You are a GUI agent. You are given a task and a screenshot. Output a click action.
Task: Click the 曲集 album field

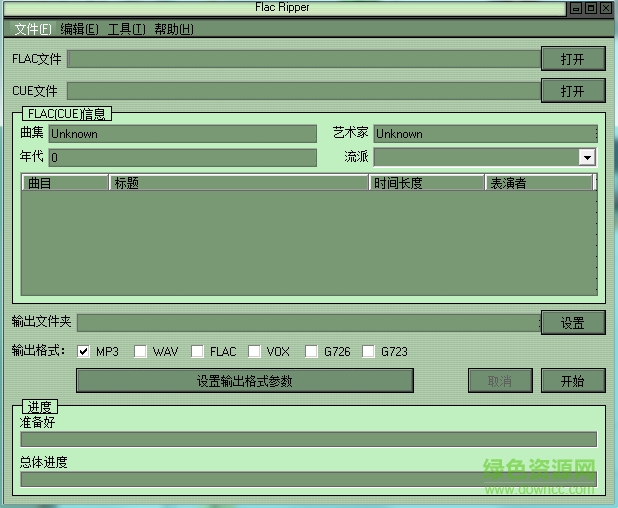(x=183, y=134)
